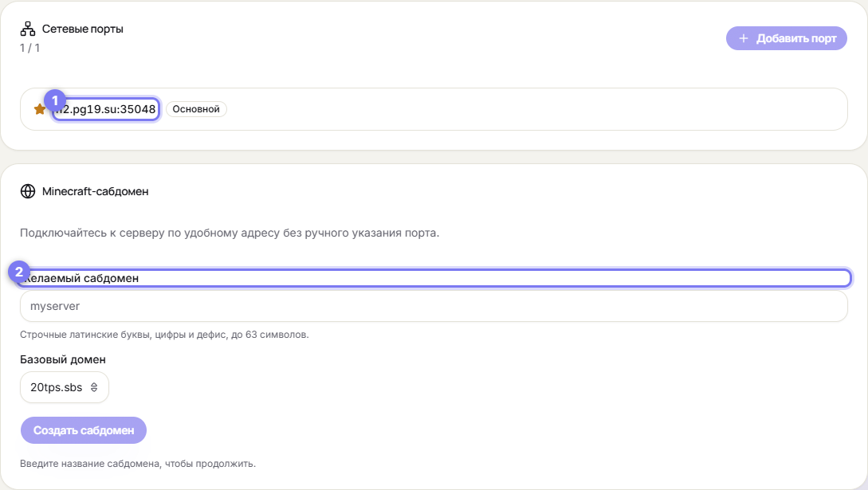The height and width of the screenshot is (490, 868).
Task: Click the Желаемый сабдомен field label
Action: [79, 278]
